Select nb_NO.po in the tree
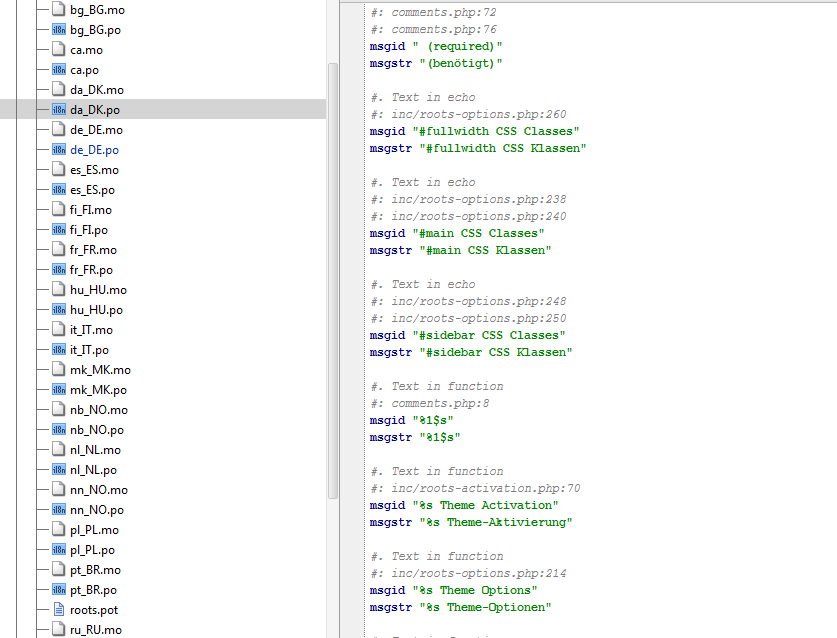This screenshot has height=638, width=837. coord(96,430)
